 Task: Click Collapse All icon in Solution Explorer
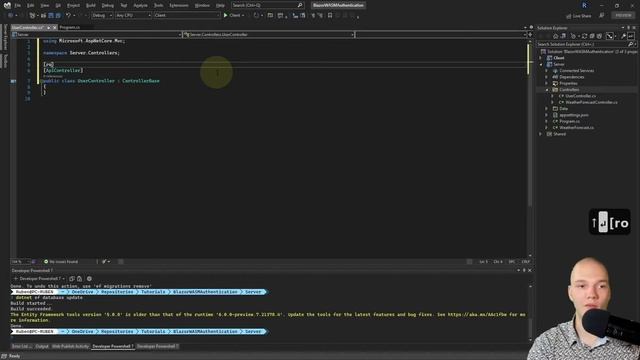(592, 36)
